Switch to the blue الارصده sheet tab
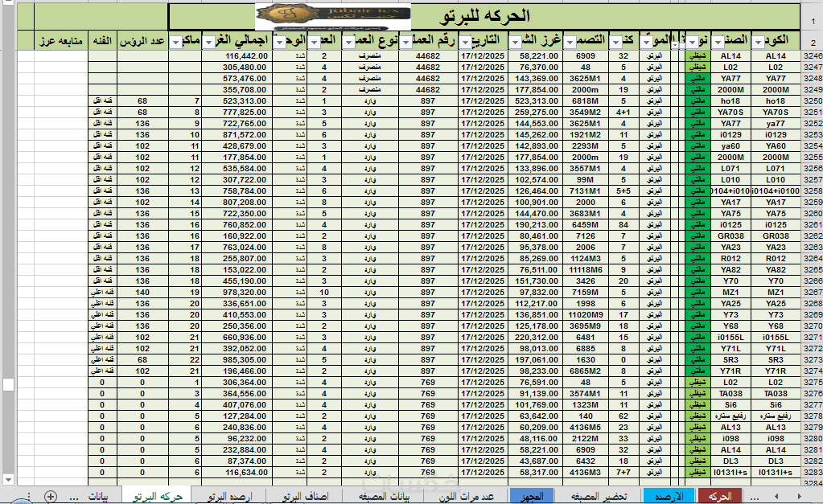 [x=669, y=496]
